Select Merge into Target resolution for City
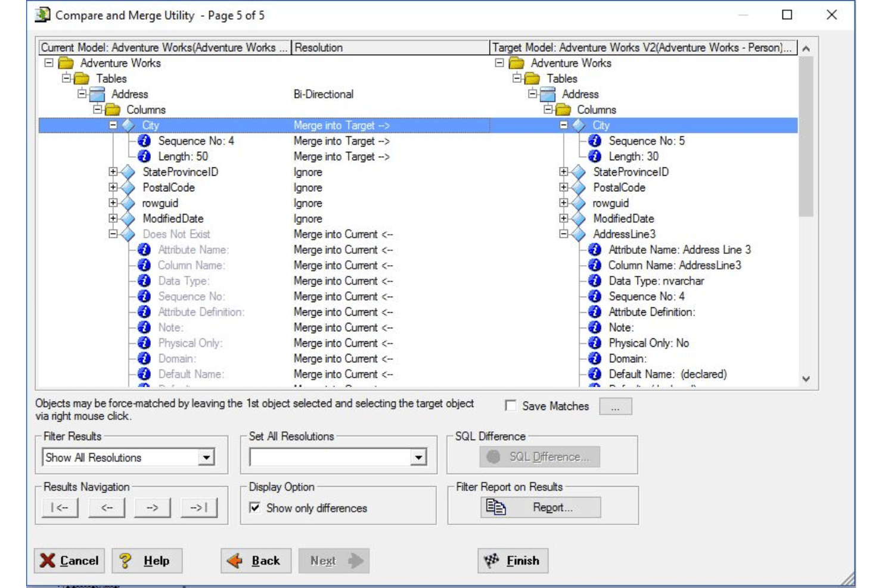882x588 pixels. [x=341, y=125]
